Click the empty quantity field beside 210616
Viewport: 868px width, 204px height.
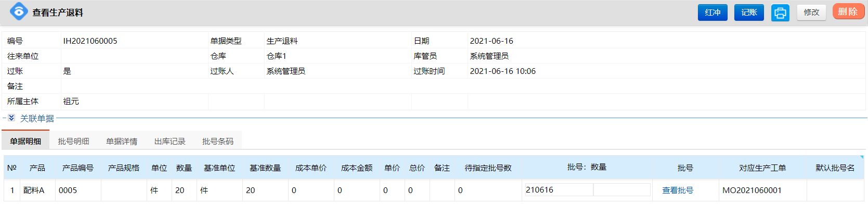(x=622, y=190)
